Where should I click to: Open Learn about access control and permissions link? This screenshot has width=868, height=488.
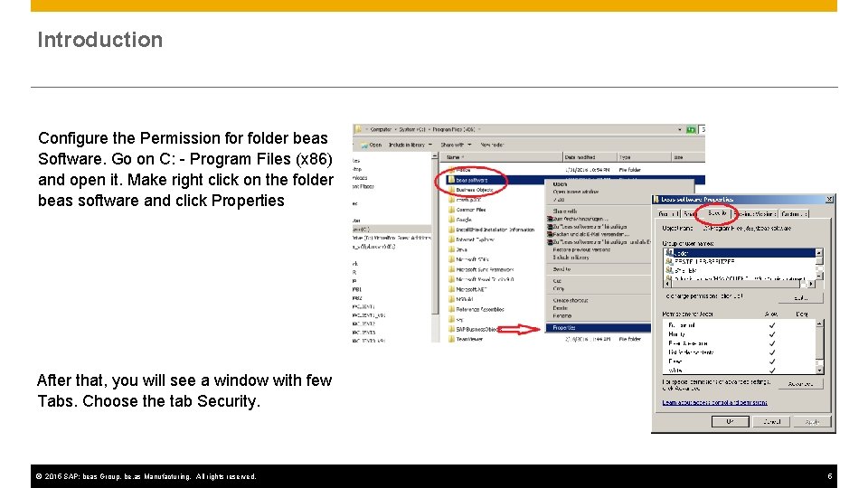714,403
